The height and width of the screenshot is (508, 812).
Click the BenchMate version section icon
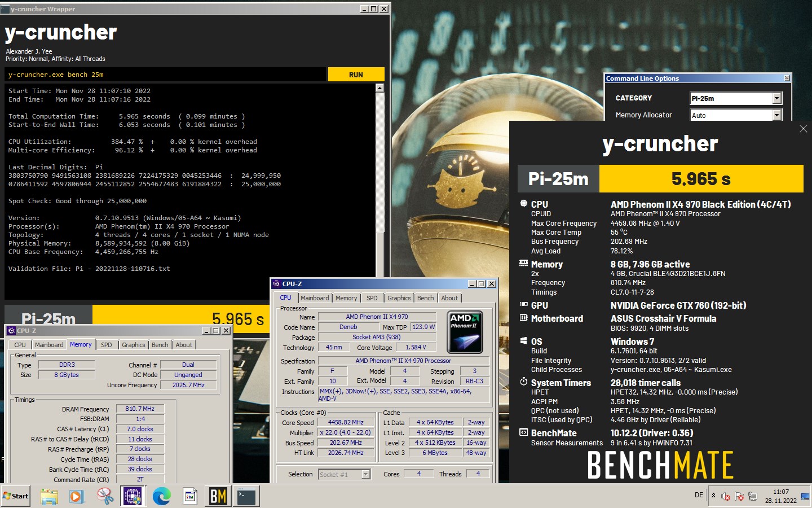pos(524,432)
